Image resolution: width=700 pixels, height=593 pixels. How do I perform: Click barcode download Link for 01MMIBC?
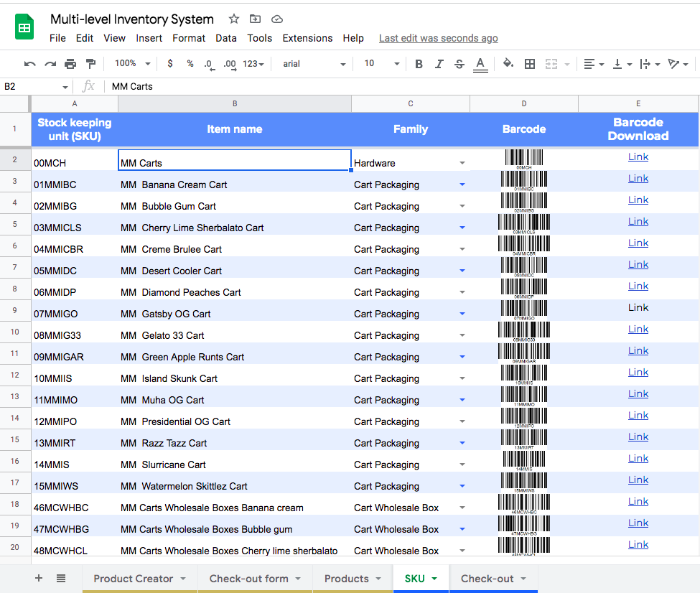pyautogui.click(x=638, y=179)
